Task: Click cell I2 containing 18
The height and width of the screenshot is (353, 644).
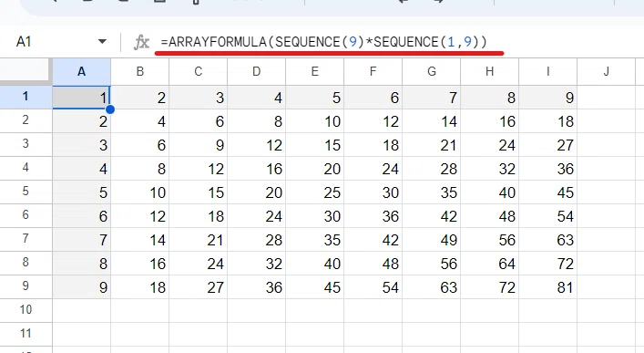Action: coord(548,121)
